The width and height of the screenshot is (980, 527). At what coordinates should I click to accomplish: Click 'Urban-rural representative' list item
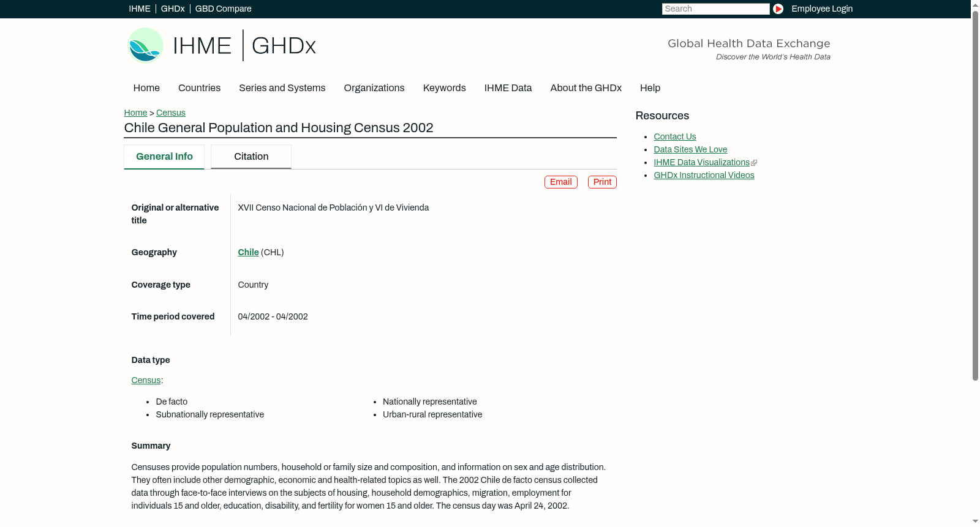(432, 414)
